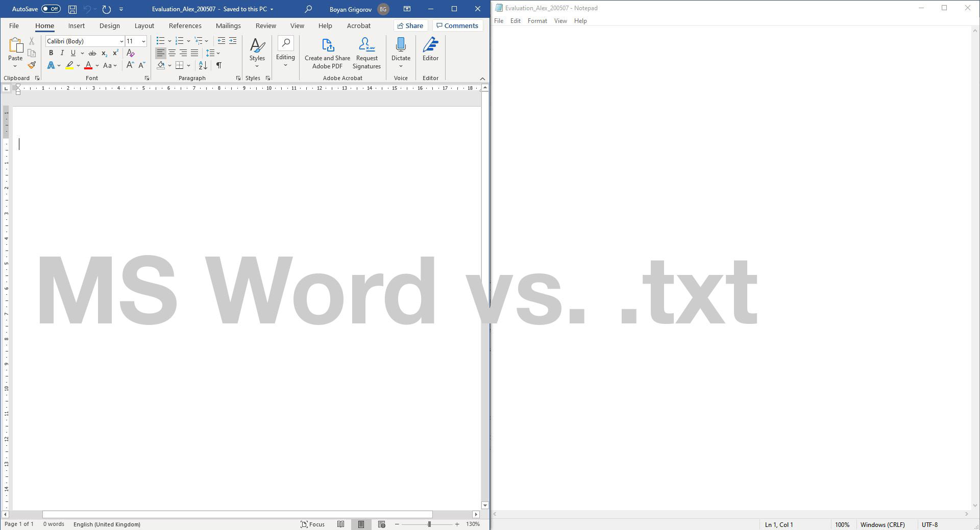Increase font size with the grow font icon
Image resolution: width=980 pixels, height=530 pixels.
click(x=130, y=65)
